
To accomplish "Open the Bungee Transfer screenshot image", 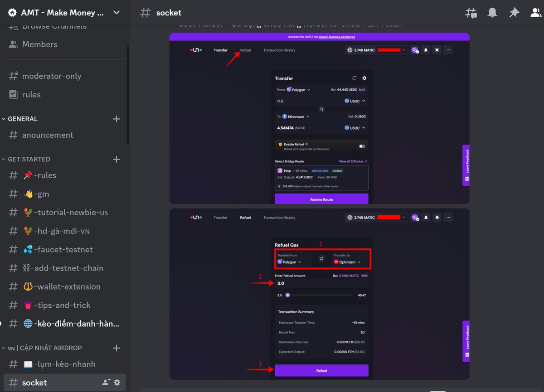I will [319, 118].
